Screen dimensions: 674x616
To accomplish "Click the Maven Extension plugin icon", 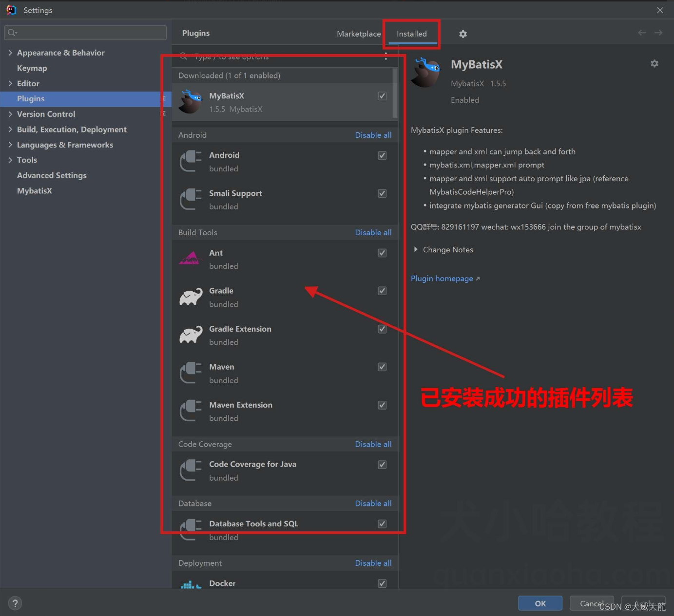I will (190, 411).
